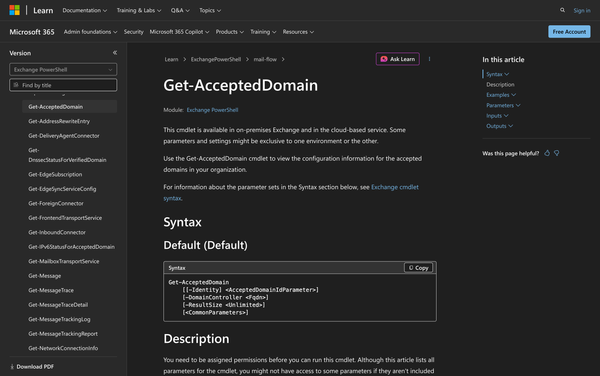Expand the Documentation menu

[x=85, y=10]
